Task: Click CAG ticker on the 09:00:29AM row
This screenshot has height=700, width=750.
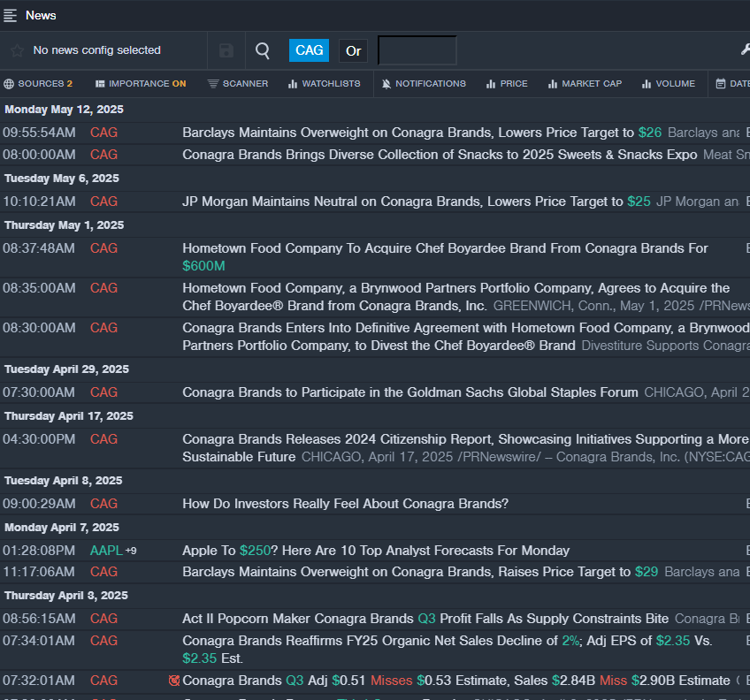Action: [x=103, y=504]
